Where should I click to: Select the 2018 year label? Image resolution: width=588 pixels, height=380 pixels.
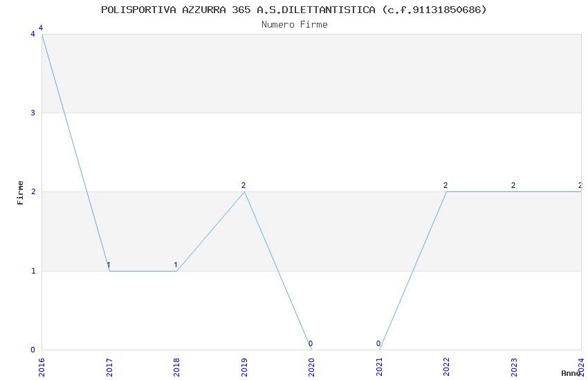click(x=176, y=368)
